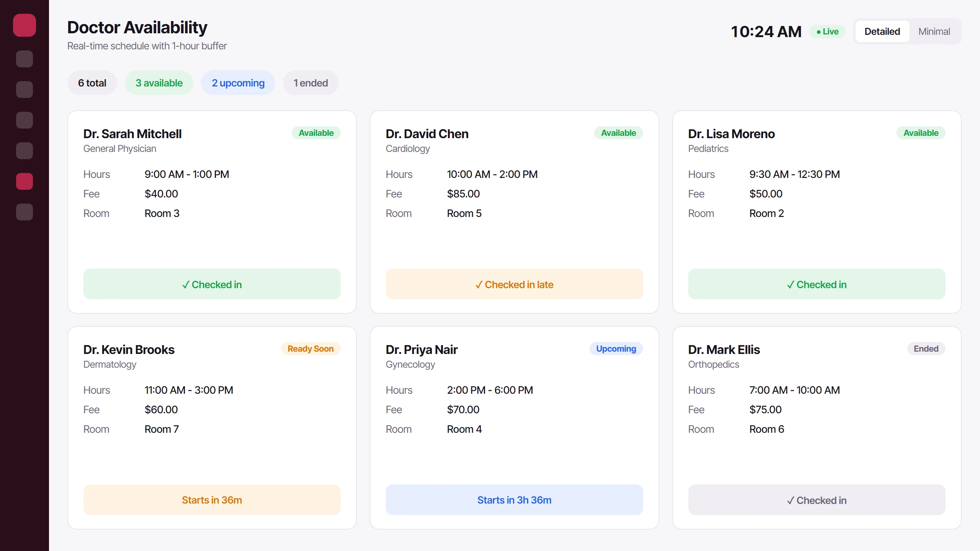Click hours 9:30 AM - 12:30 PM

pyautogui.click(x=795, y=174)
